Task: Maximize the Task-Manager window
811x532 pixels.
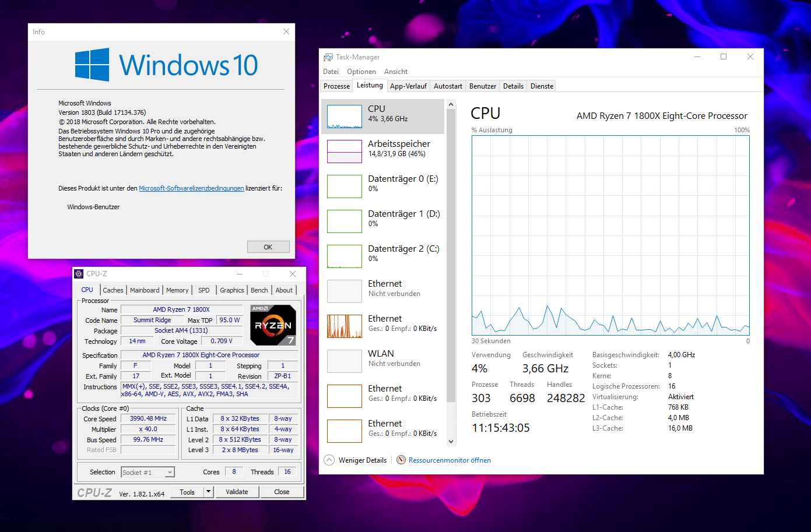Action: pos(724,57)
